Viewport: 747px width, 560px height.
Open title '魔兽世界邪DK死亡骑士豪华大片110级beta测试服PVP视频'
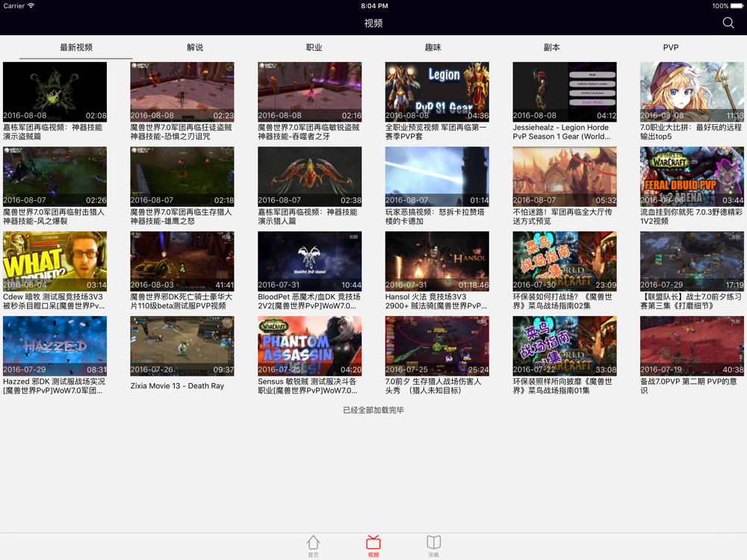pyautogui.click(x=182, y=302)
